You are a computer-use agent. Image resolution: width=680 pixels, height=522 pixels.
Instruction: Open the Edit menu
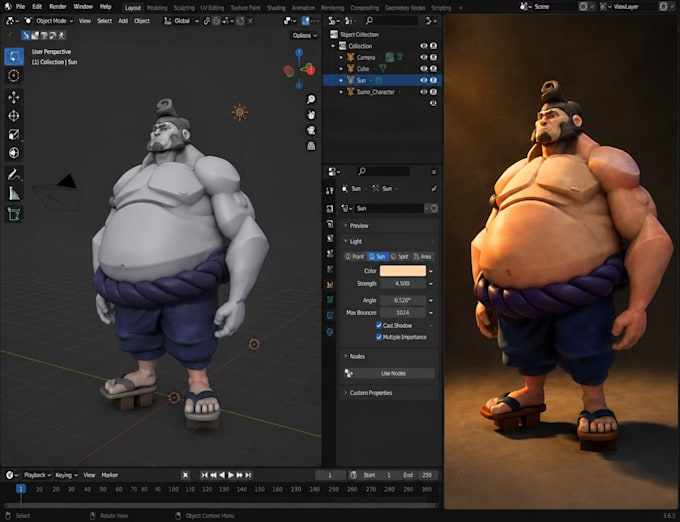[x=37, y=7]
